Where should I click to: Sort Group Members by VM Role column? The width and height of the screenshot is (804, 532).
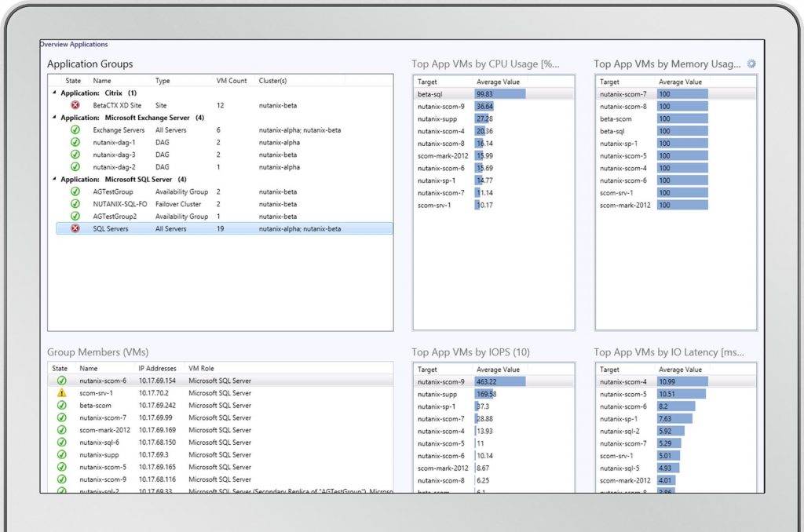click(x=201, y=368)
